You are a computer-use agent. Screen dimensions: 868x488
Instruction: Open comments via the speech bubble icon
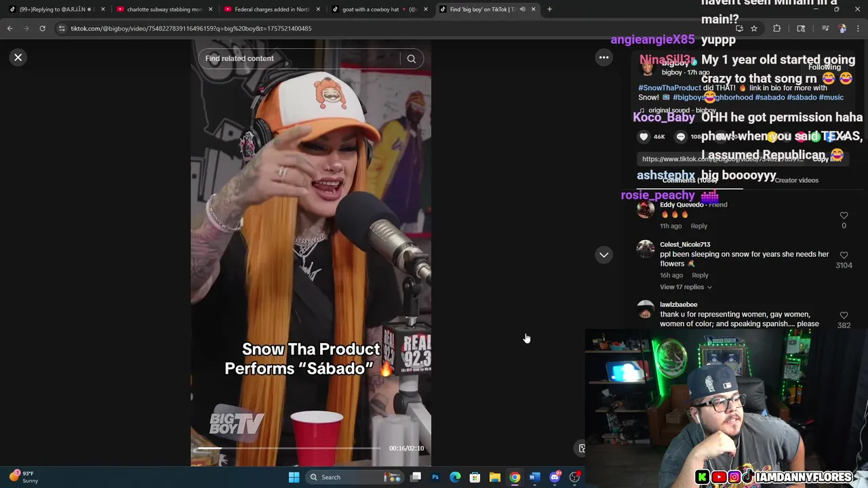680,137
